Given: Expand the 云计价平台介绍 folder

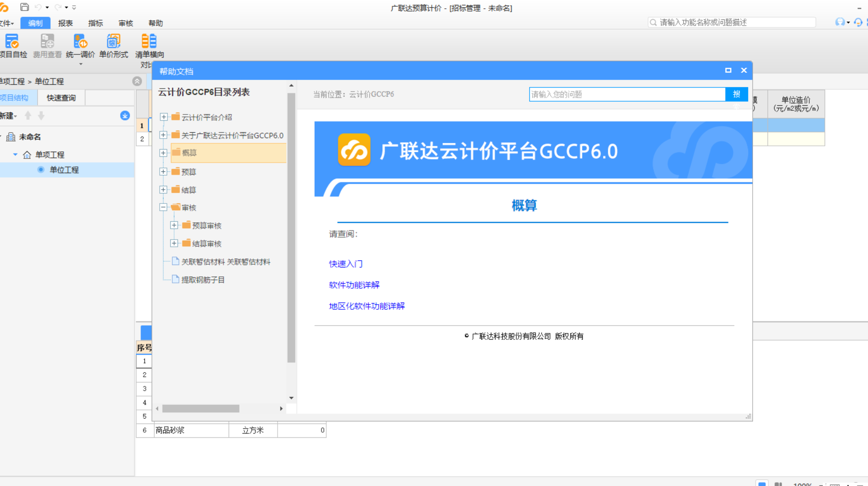Looking at the screenshot, I should pyautogui.click(x=164, y=117).
